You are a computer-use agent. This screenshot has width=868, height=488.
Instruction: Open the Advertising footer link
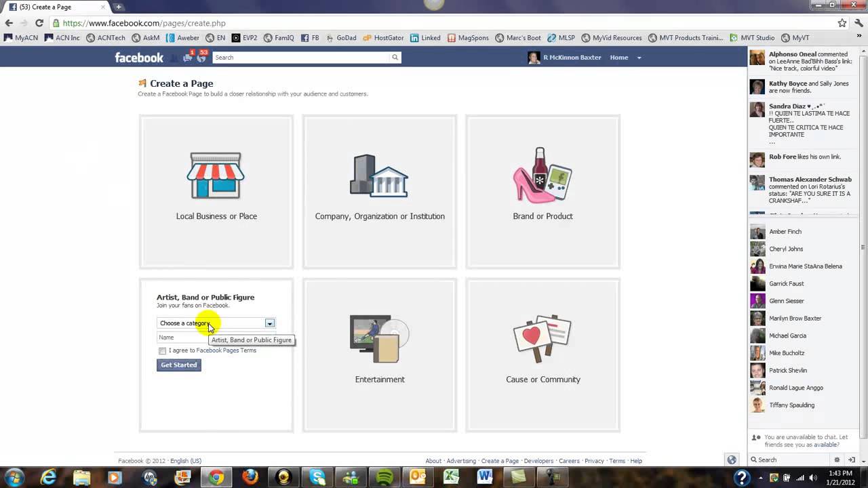(461, 461)
